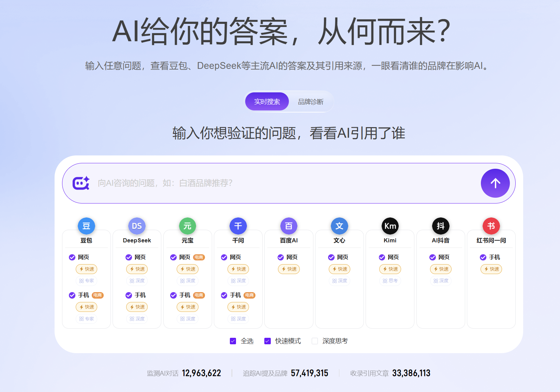Submit the question with the up-arrow button
This screenshot has width=560, height=392.
[495, 183]
